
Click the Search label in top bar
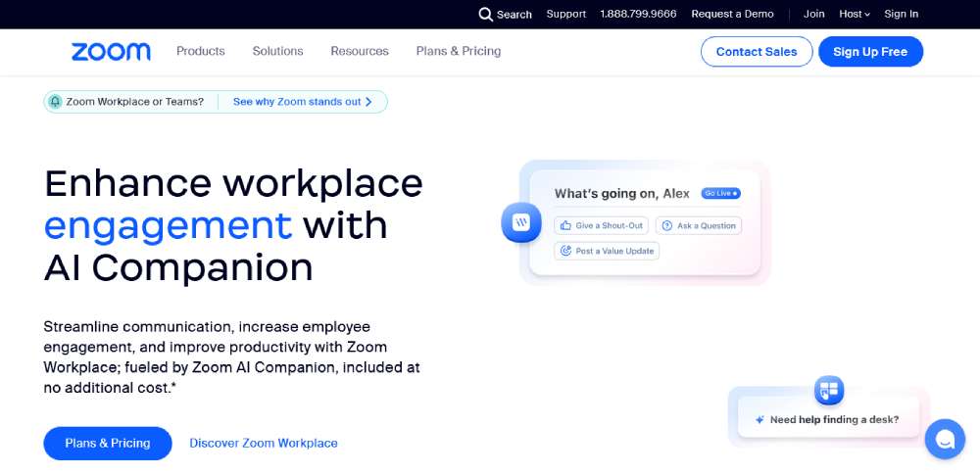(514, 15)
